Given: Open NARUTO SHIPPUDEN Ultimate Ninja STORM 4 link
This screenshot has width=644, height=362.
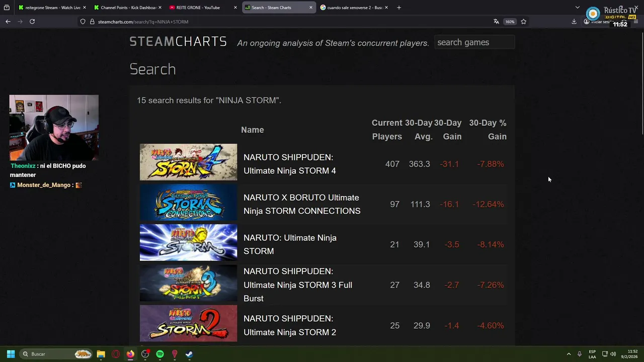Looking at the screenshot, I should click(290, 164).
